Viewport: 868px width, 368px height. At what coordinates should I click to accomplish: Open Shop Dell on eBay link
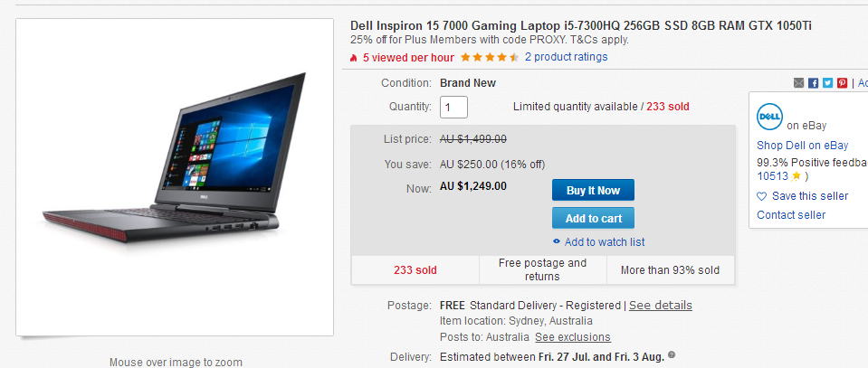[x=802, y=146]
